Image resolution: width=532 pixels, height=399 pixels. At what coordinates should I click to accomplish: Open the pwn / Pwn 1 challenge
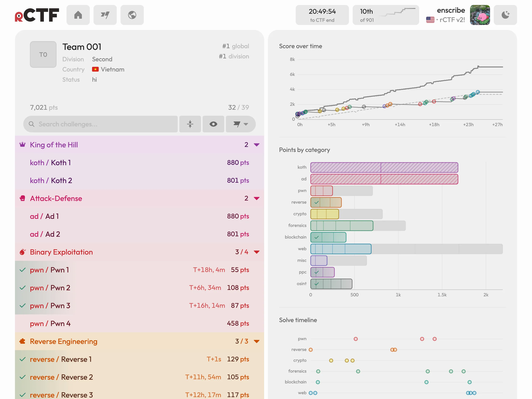tap(139, 270)
